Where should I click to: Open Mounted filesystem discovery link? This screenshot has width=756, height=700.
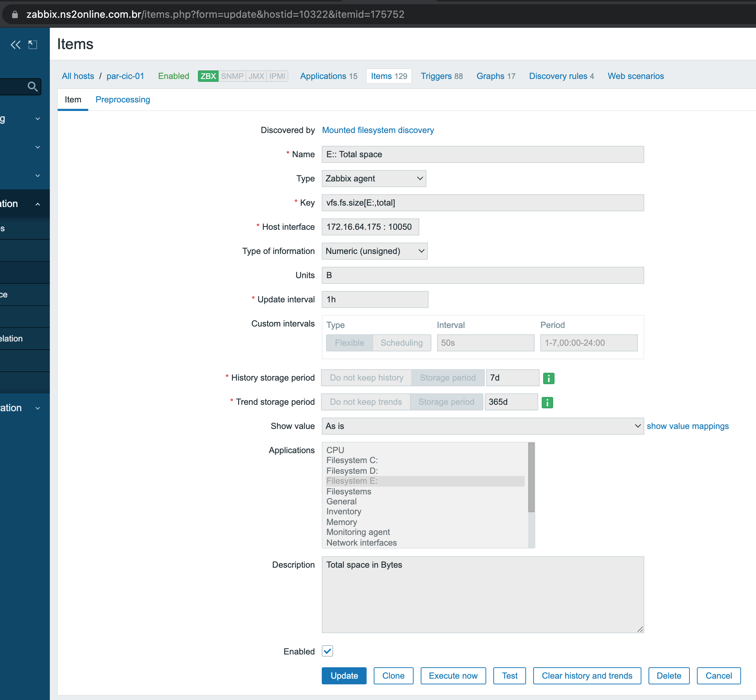(378, 130)
